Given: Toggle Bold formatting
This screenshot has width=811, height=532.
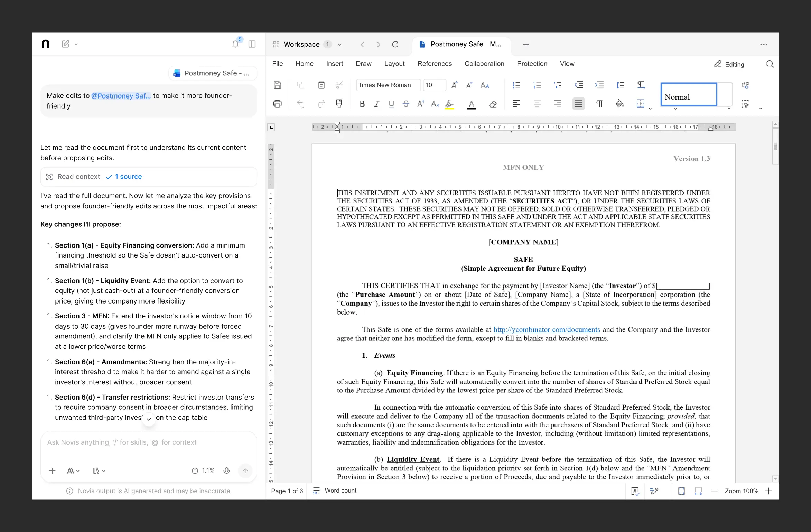Looking at the screenshot, I should point(362,104).
